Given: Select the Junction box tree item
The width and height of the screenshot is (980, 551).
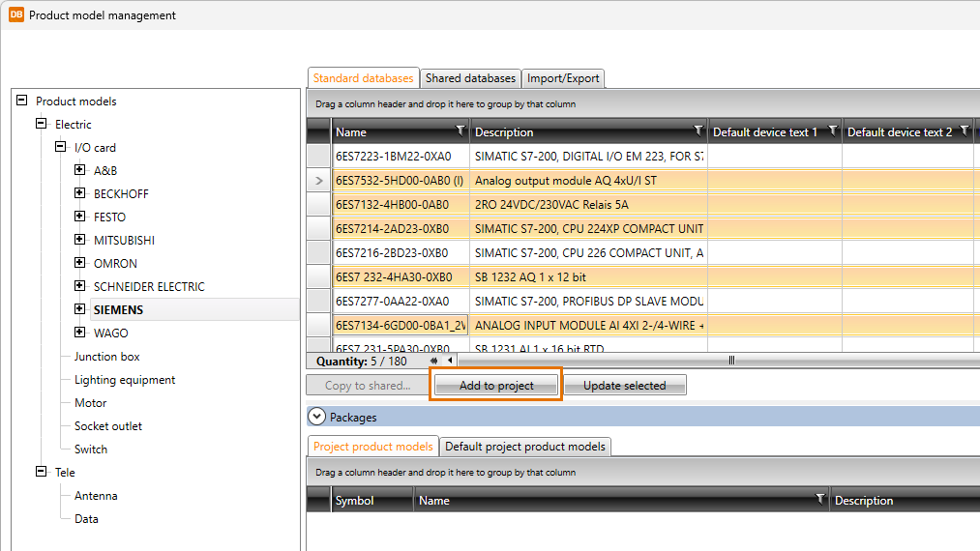Looking at the screenshot, I should point(107,357).
